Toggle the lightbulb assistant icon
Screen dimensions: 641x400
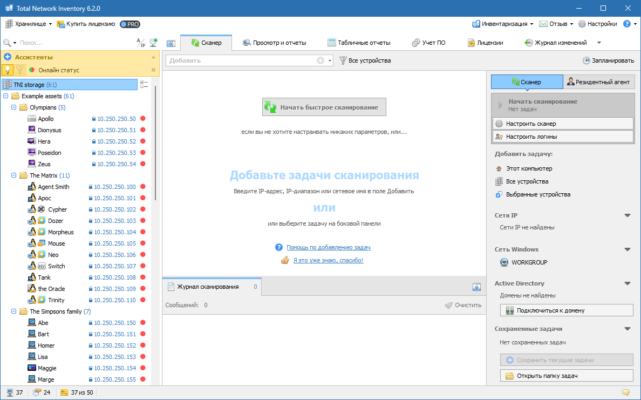7,70
